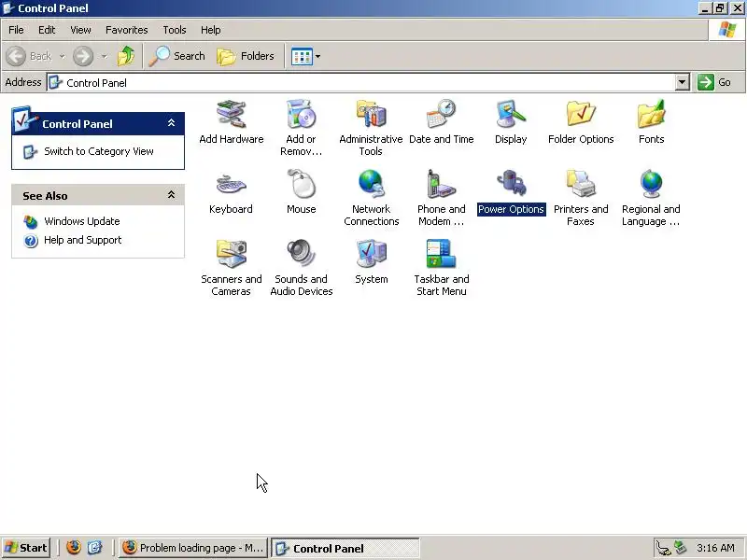Select the Power Options icon
This screenshot has height=560, width=747.
pyautogui.click(x=511, y=184)
